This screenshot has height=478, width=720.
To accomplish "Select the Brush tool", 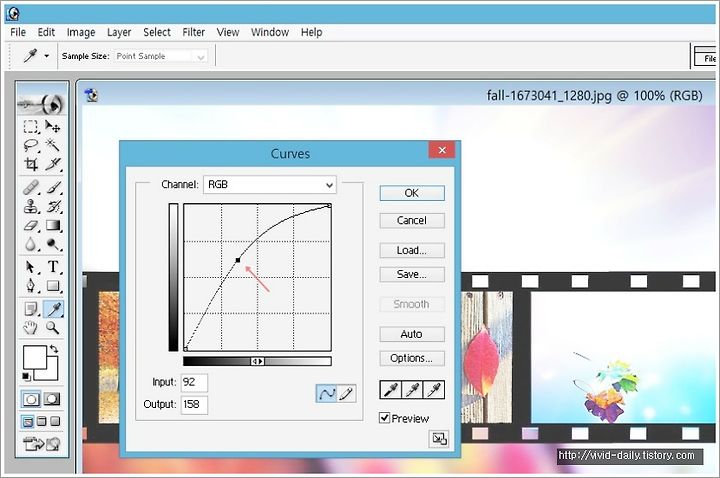I will point(53,187).
